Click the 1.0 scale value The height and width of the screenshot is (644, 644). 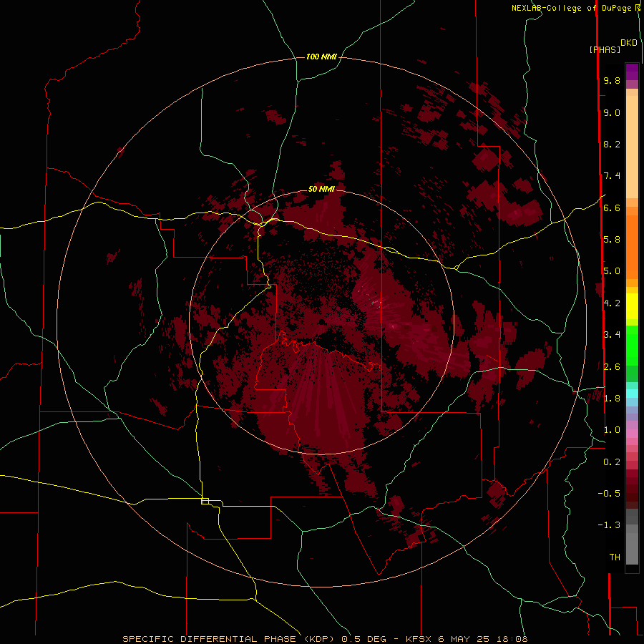[x=612, y=430]
